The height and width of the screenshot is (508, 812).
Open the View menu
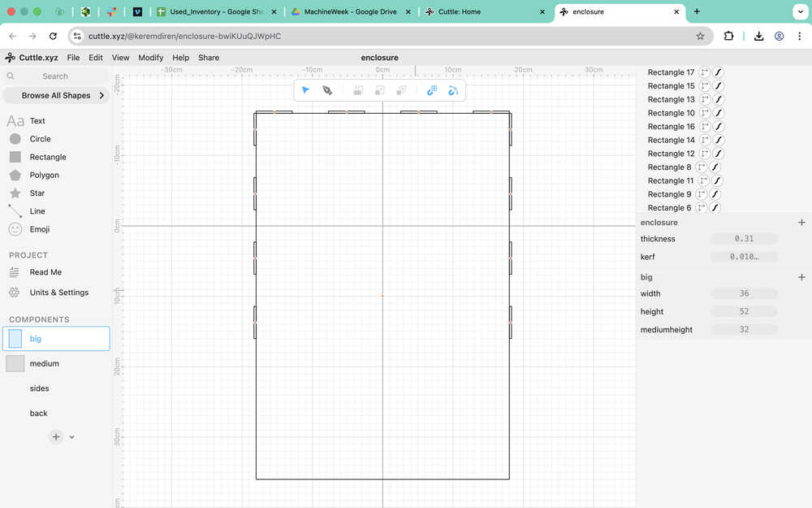[121, 58]
